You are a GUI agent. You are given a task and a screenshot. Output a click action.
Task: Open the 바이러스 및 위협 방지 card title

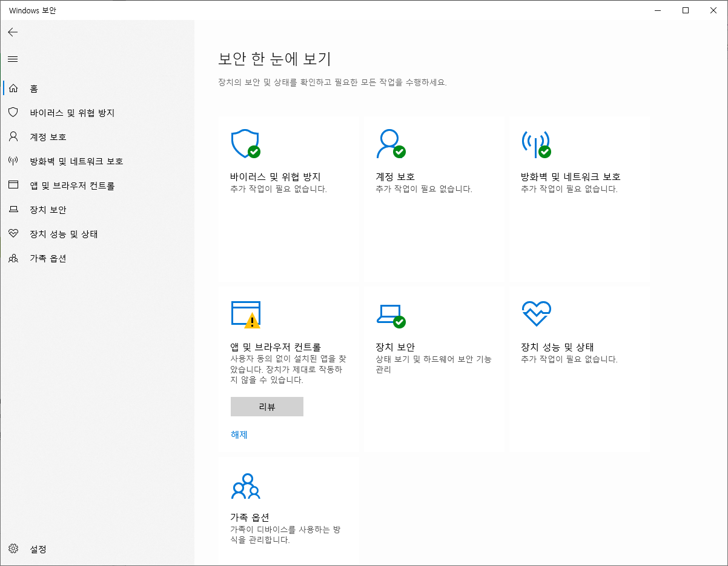point(276,177)
